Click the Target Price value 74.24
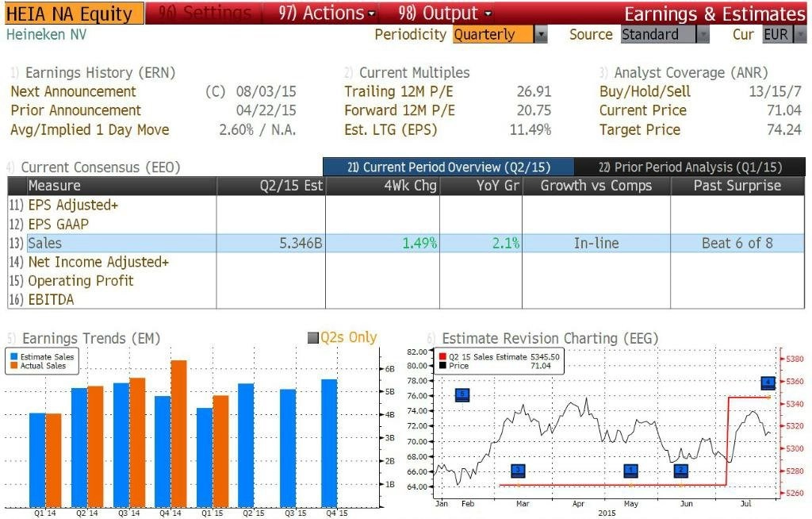812x519 pixels. 784,129
